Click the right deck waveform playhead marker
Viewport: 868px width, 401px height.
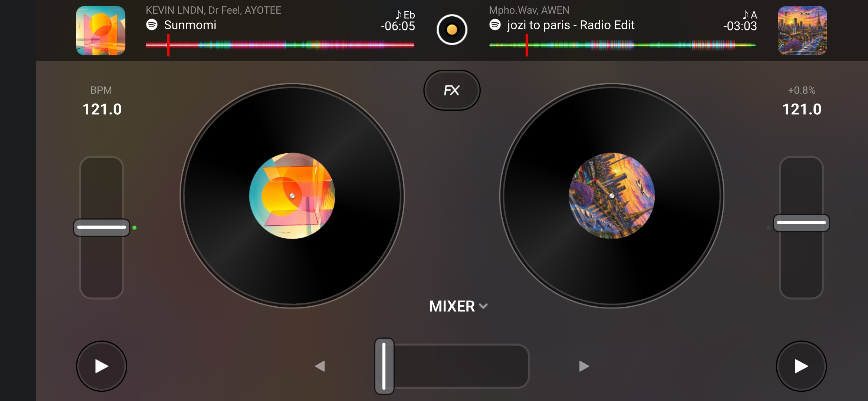(526, 45)
